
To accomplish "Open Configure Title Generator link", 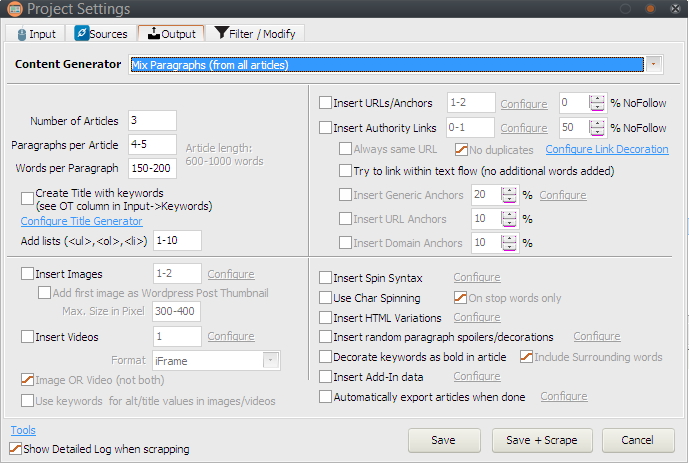I will click(81, 221).
